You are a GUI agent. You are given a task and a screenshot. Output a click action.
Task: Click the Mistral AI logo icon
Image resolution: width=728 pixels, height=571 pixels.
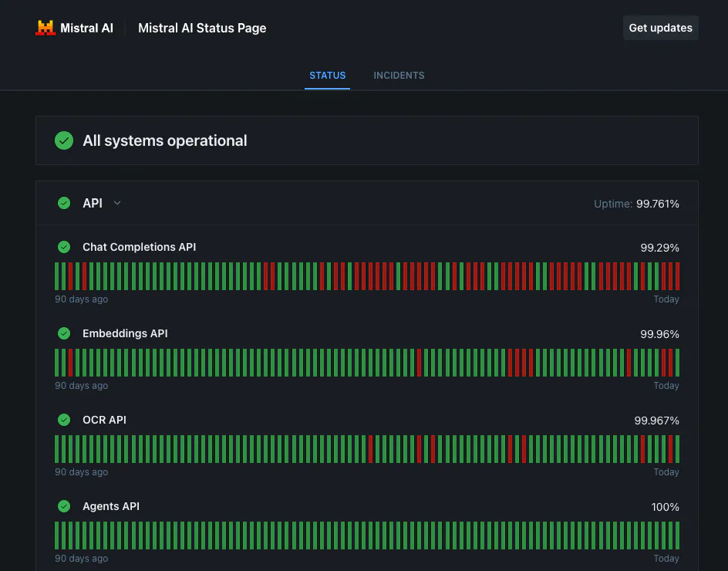pos(45,28)
